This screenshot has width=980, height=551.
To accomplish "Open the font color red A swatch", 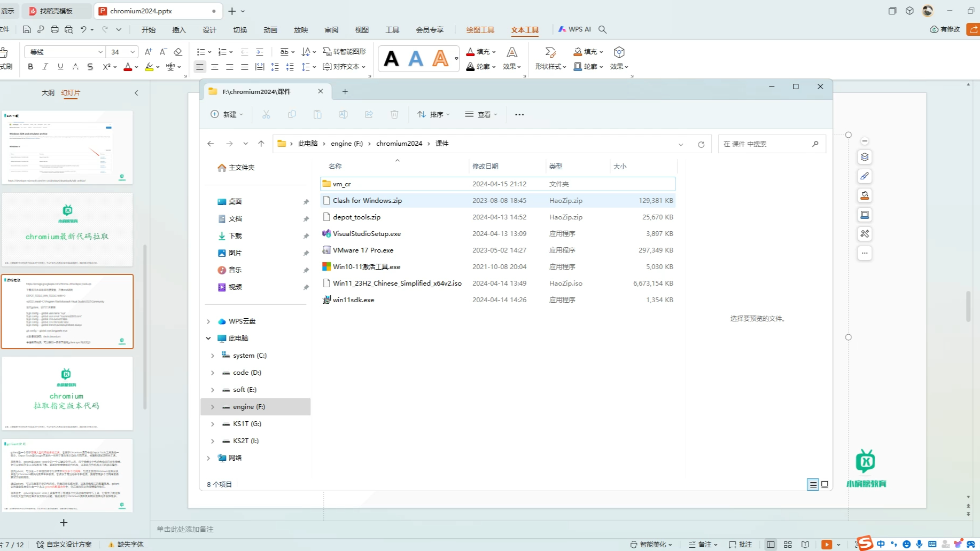I will [128, 67].
